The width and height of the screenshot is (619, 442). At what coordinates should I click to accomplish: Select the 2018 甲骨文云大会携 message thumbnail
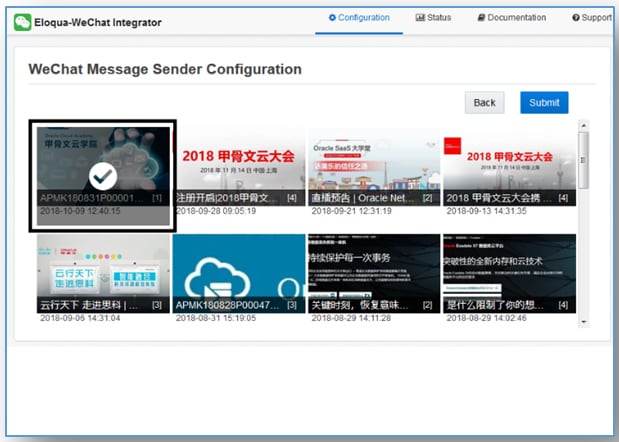(510, 166)
